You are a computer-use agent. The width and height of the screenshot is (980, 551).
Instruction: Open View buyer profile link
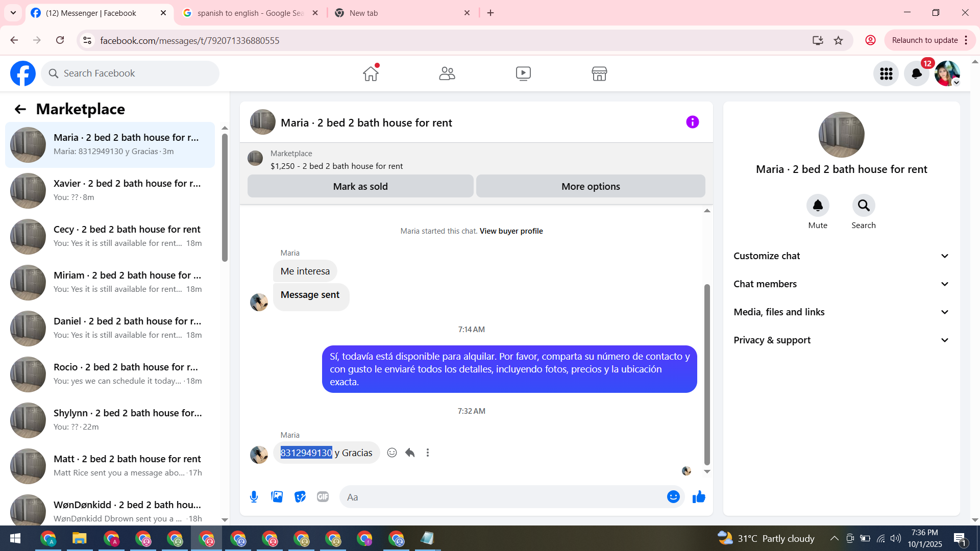click(511, 231)
